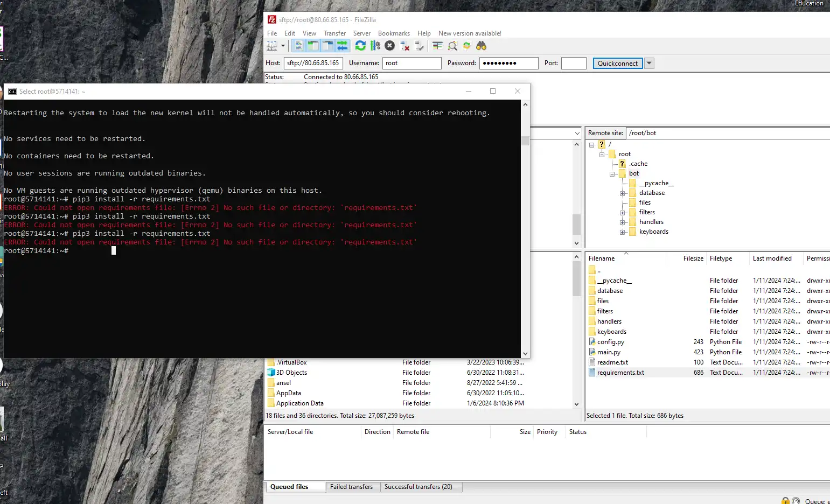Click the parent '..' folder icon in file list

tap(592, 270)
